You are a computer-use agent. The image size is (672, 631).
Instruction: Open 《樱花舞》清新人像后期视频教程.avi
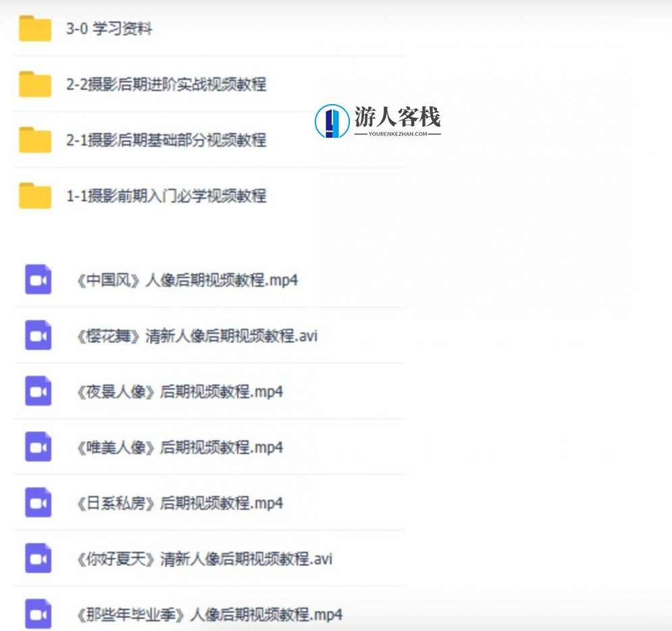click(199, 336)
